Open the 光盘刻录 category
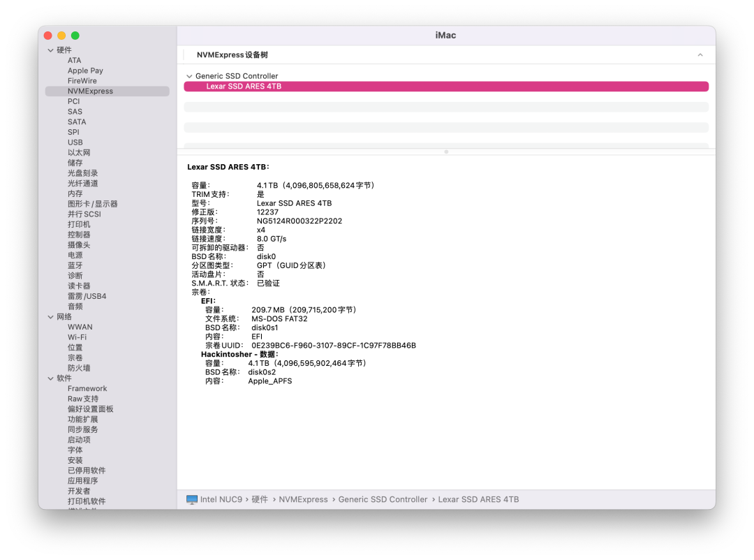 [82, 172]
